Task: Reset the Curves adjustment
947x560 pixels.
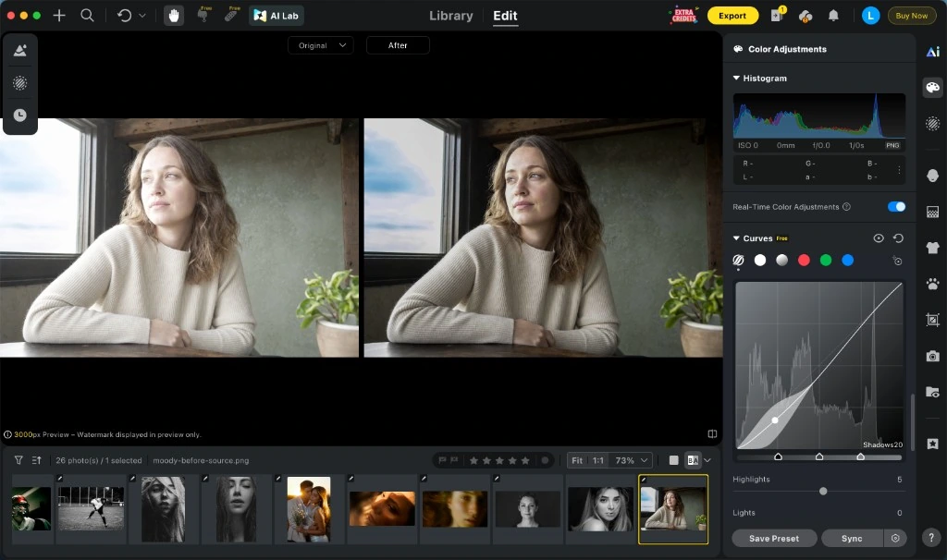Action: 898,238
